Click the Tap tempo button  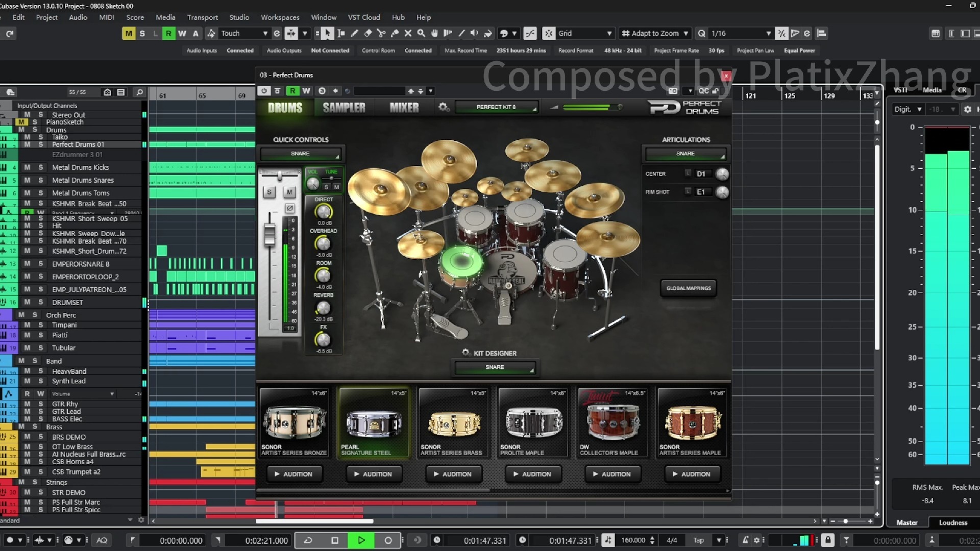pyautogui.click(x=698, y=540)
